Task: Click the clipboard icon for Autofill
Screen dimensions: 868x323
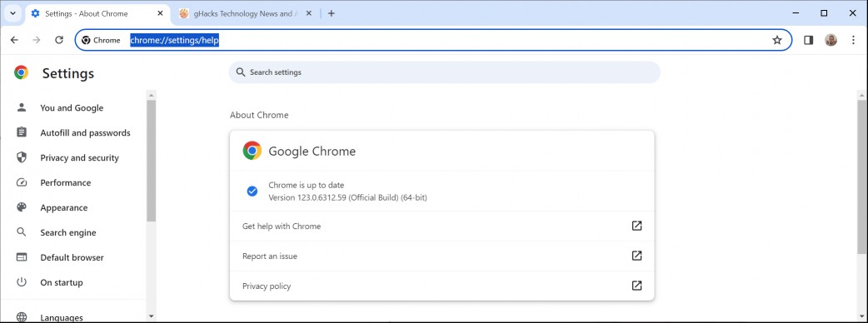Action: (22, 132)
